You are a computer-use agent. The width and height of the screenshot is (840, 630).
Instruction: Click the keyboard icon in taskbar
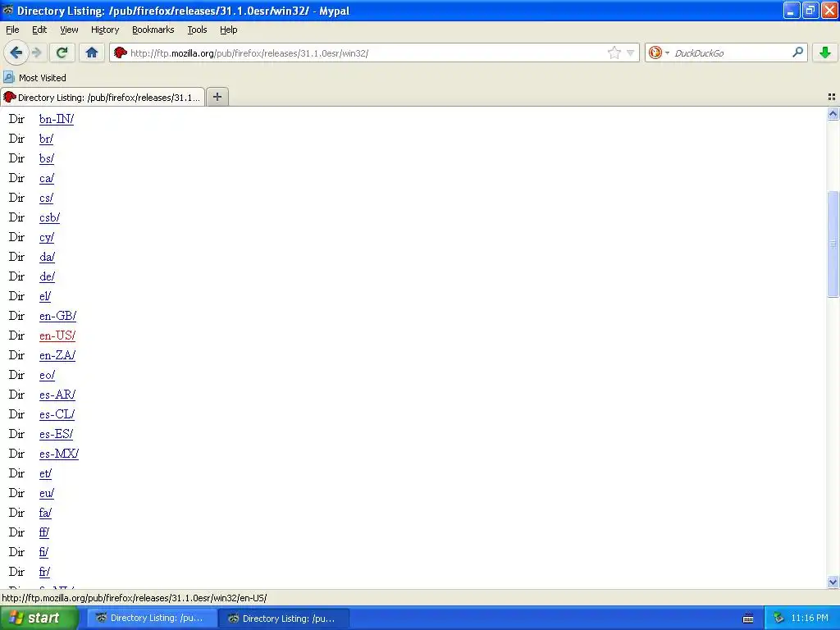click(x=748, y=619)
